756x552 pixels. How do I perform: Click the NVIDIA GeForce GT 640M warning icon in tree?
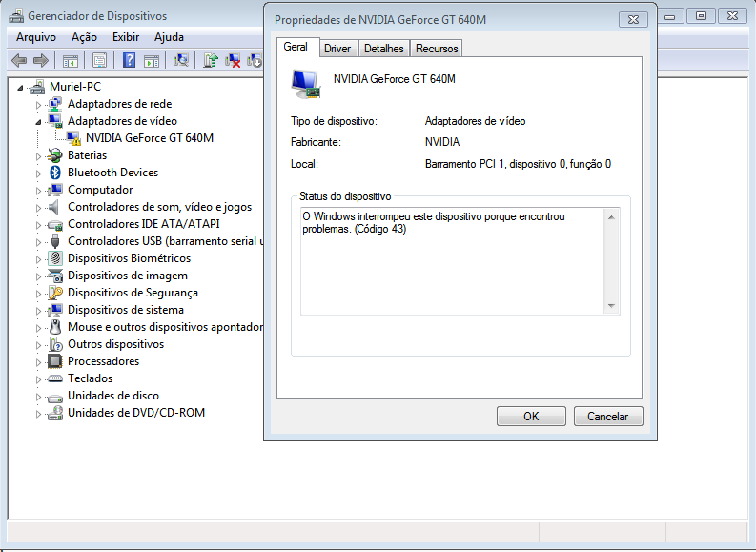73,138
